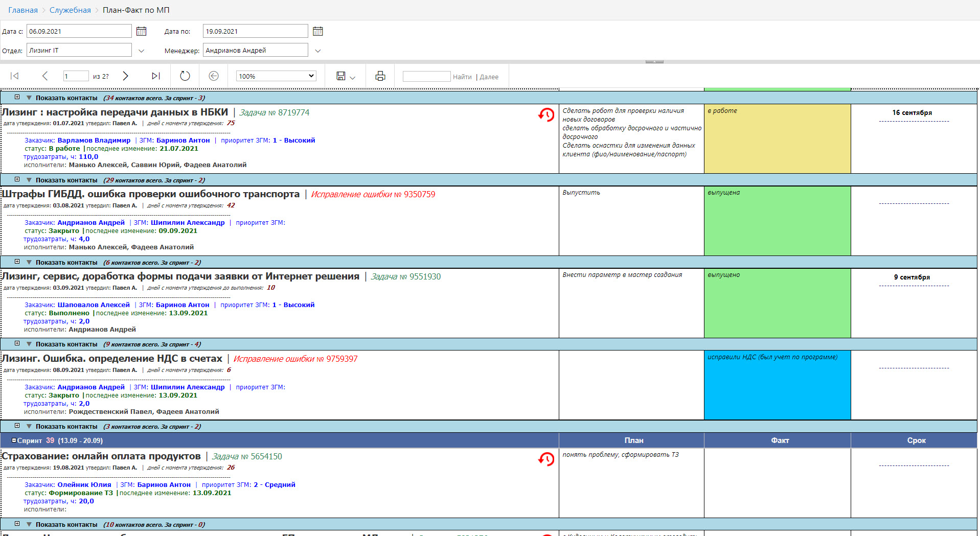
Task: Open the 'Дата по' calendar picker
Action: click(x=317, y=31)
